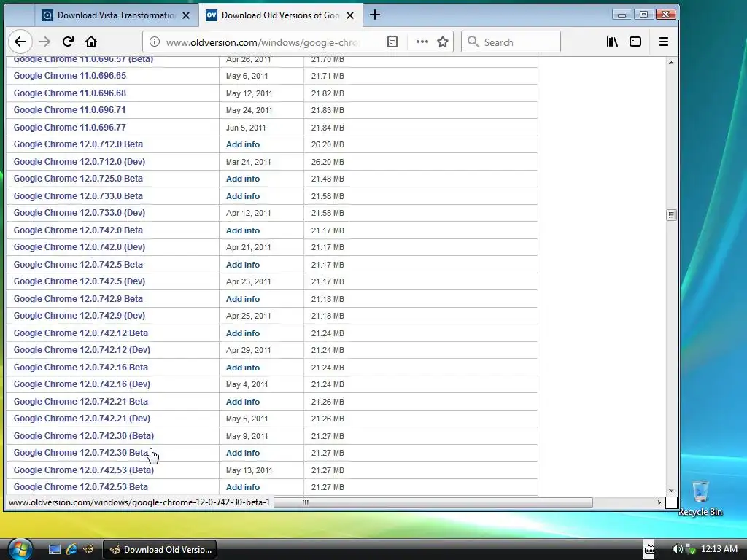
Task: Close the Download Old Versions tab
Action: point(350,15)
